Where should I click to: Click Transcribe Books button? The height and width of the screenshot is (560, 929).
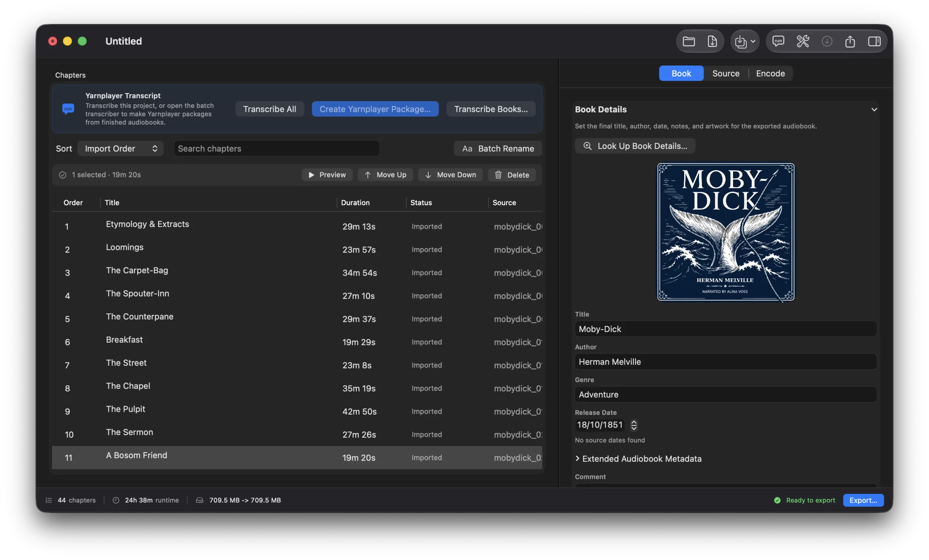[x=491, y=109]
